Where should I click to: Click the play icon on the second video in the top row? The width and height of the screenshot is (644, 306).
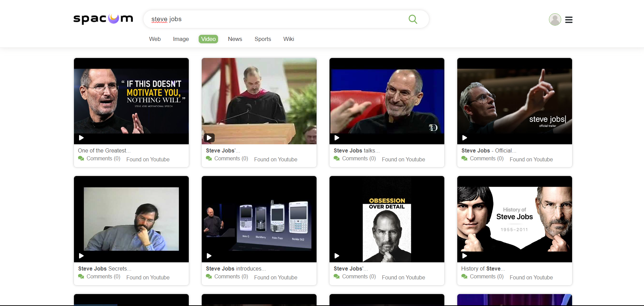pos(209,138)
